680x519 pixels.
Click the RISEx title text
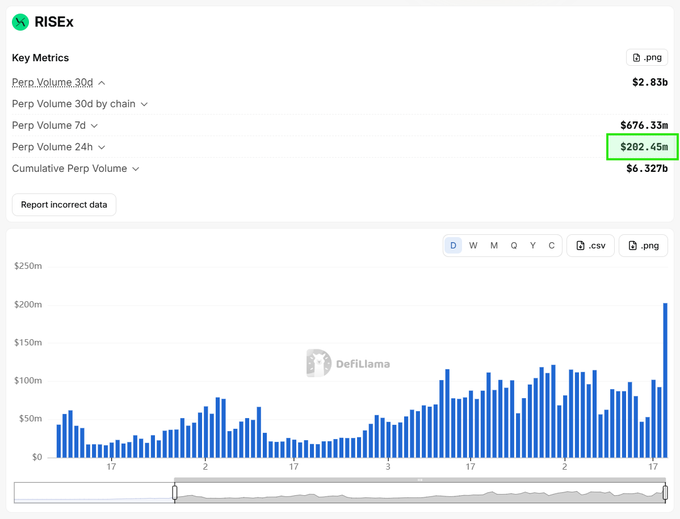(x=54, y=22)
